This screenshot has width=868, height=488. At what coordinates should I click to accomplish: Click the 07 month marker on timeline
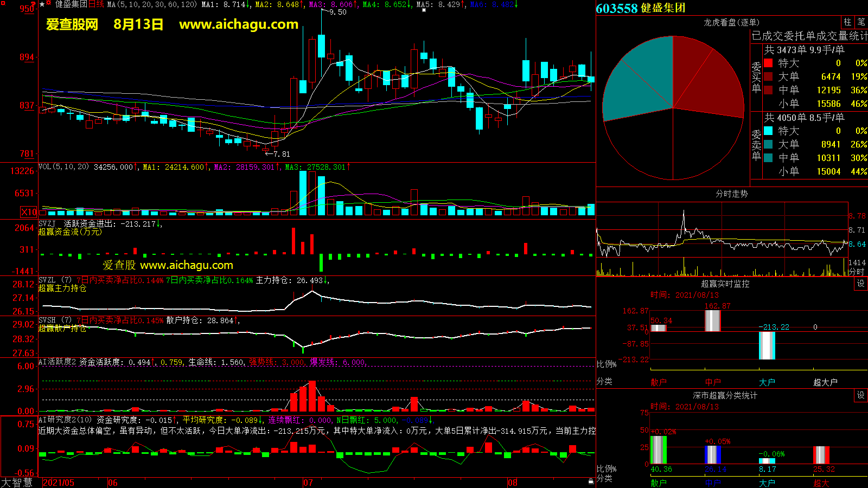[308, 483]
